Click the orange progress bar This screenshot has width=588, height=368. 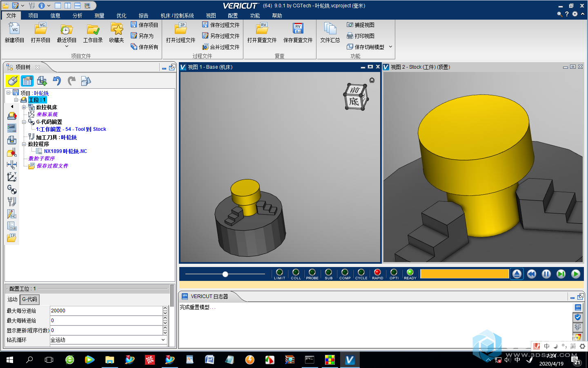pos(465,274)
